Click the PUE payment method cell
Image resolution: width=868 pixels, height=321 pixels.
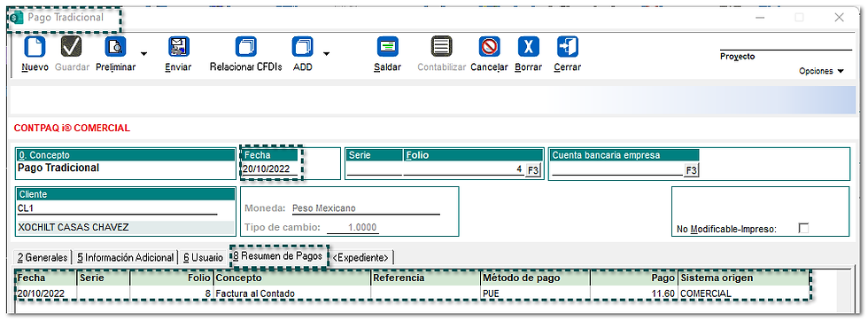[x=535, y=294]
